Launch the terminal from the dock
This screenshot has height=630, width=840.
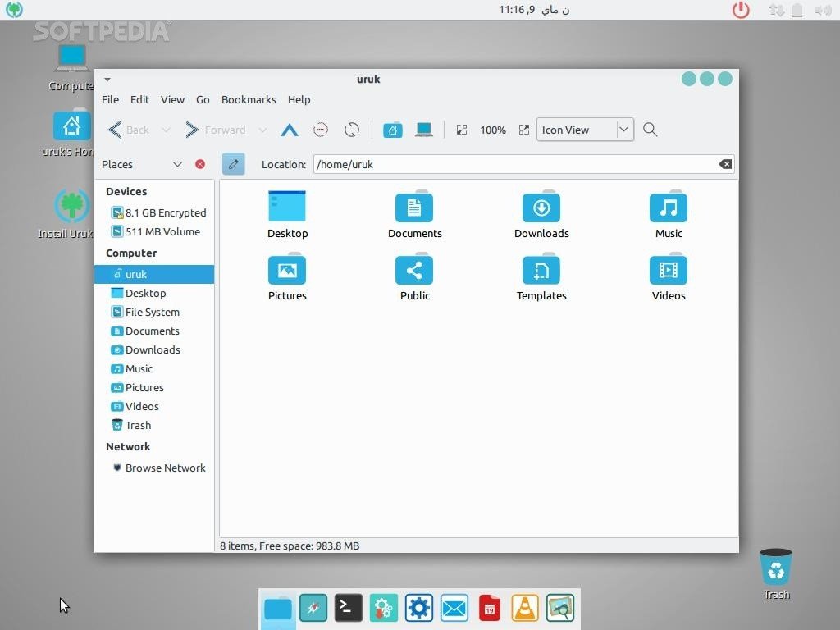pos(348,608)
